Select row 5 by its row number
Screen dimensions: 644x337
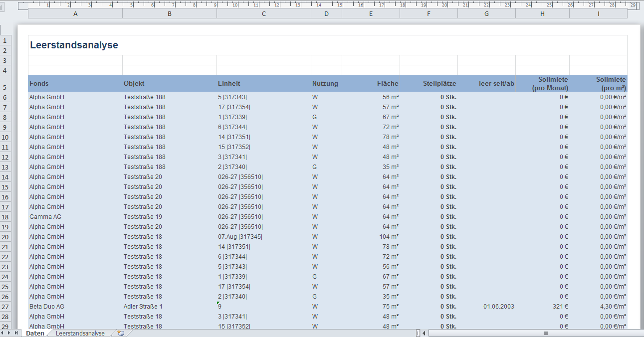[5, 83]
